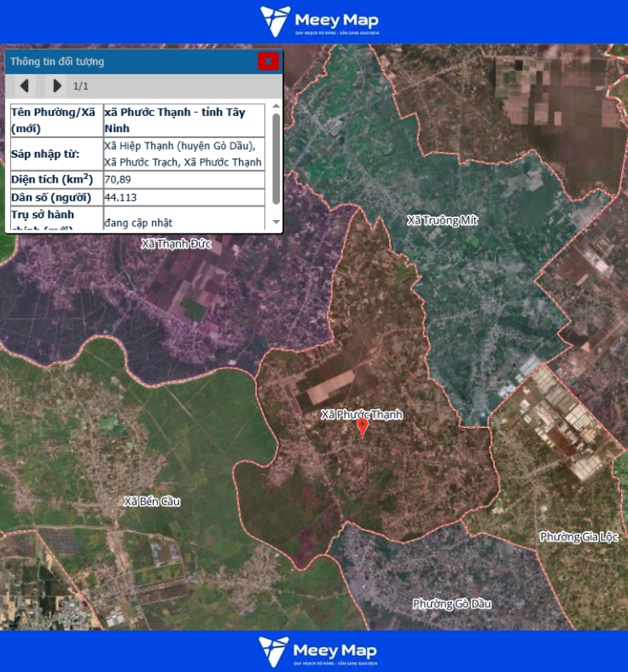Click the Meey Map logo in bottom banner
Screen dimensions: 628x672
coord(319,651)
